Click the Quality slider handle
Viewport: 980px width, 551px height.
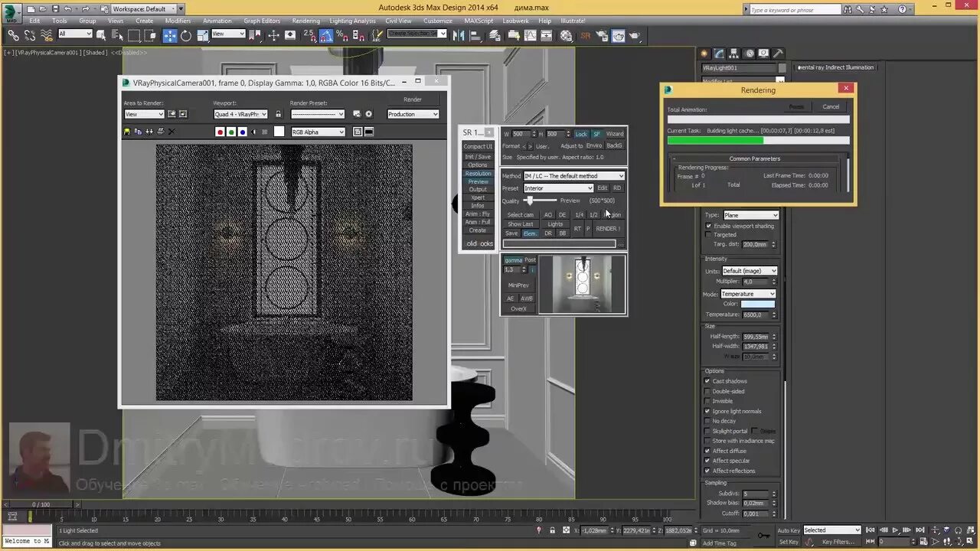pyautogui.click(x=529, y=201)
